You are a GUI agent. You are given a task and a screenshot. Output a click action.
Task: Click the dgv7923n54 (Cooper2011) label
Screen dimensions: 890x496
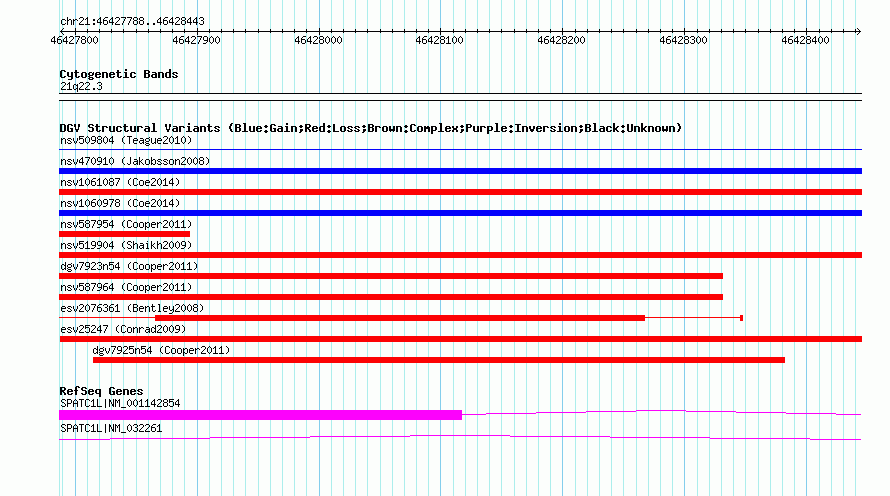129,266
